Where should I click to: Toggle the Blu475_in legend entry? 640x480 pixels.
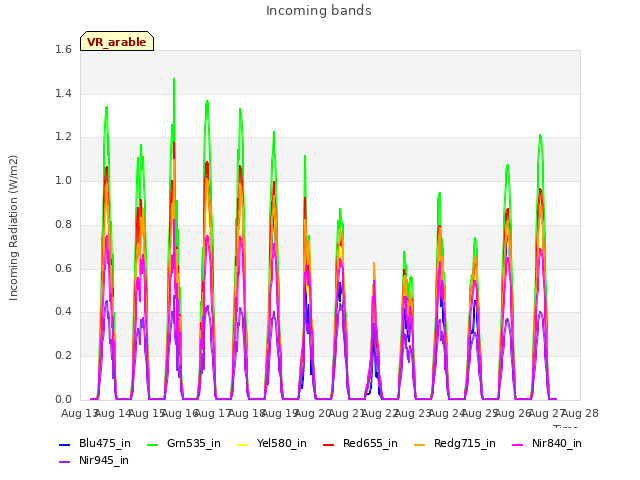[95, 444]
